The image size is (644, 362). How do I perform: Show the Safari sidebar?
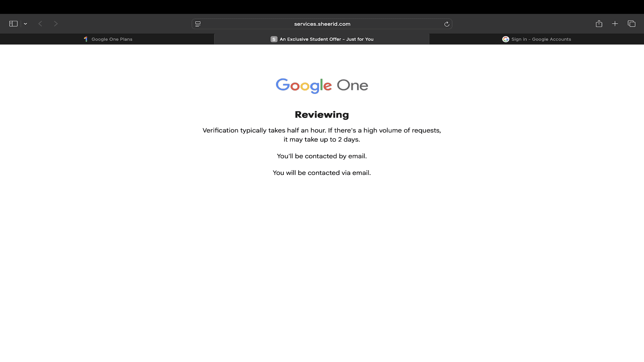(x=13, y=24)
